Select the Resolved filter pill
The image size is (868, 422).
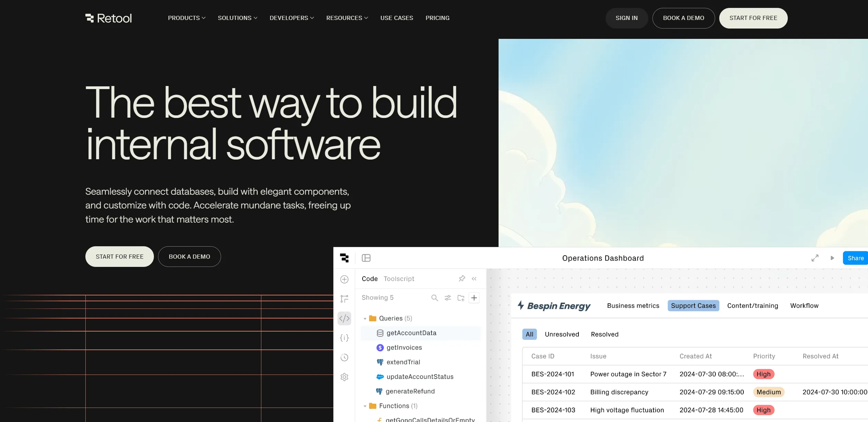[x=604, y=334]
